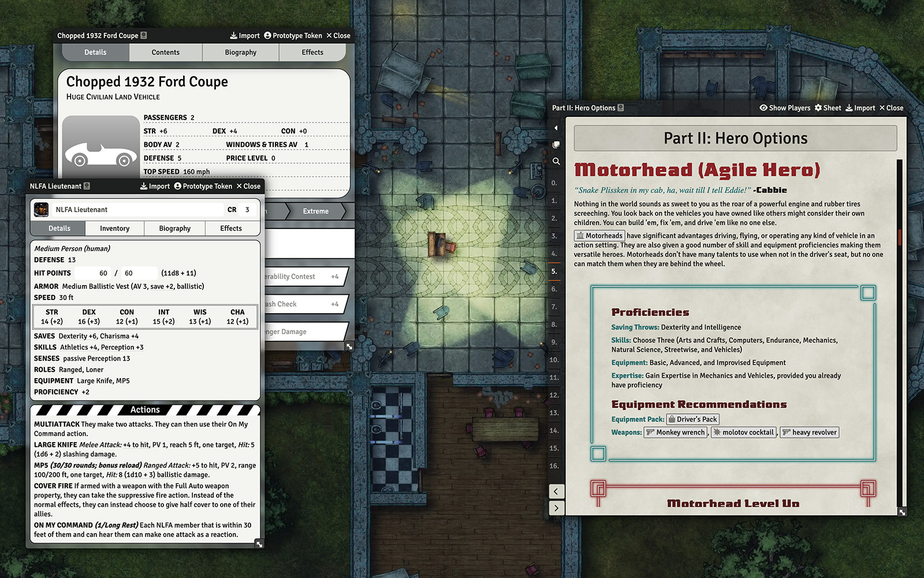Image resolution: width=924 pixels, height=578 pixels.
Task: Jump to journal page 16
Action: click(554, 466)
